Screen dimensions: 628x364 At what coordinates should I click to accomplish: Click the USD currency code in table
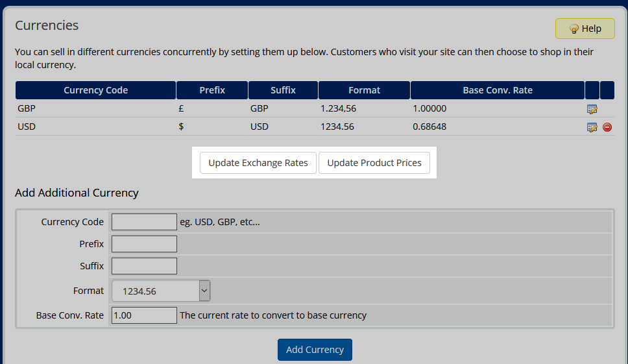[27, 127]
